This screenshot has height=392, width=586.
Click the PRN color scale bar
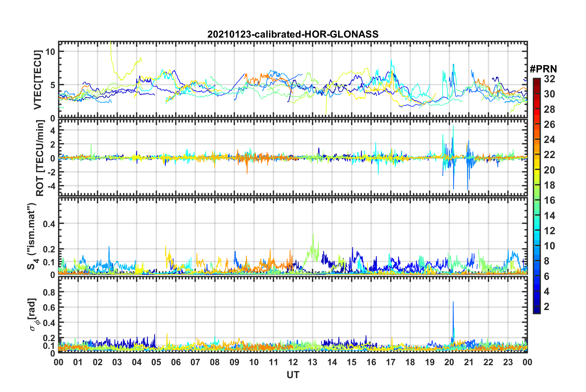click(536, 196)
